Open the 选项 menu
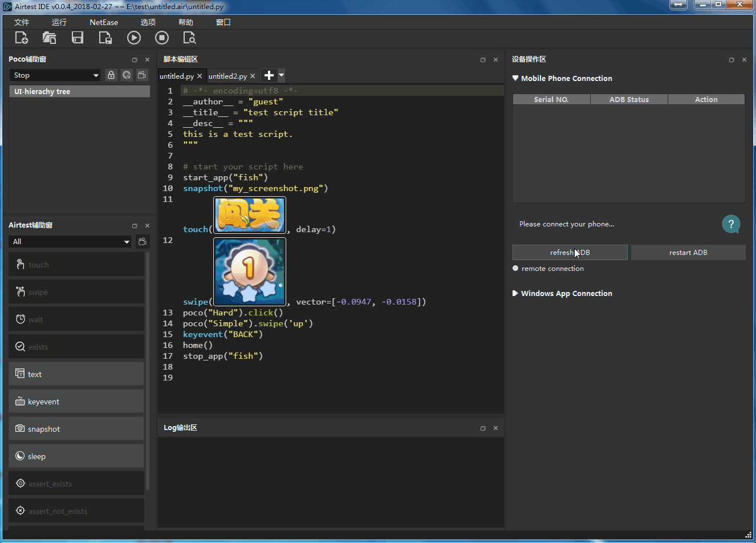 click(x=148, y=22)
